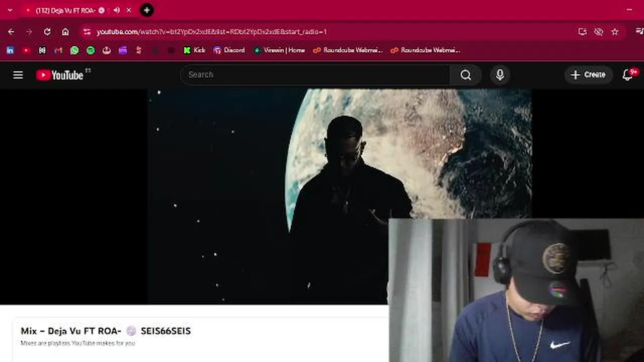This screenshot has height=362, width=644.
Task: Open the second Roundcube Webmail bookmark
Action: [425, 50]
